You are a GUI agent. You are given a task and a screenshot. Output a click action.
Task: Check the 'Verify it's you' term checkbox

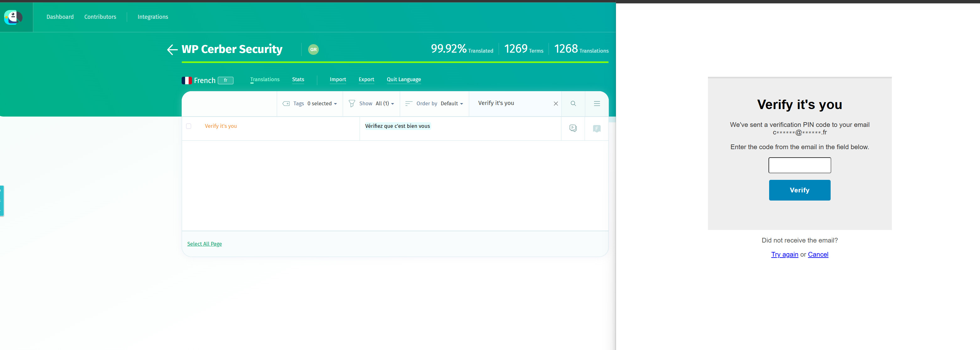coord(189,126)
